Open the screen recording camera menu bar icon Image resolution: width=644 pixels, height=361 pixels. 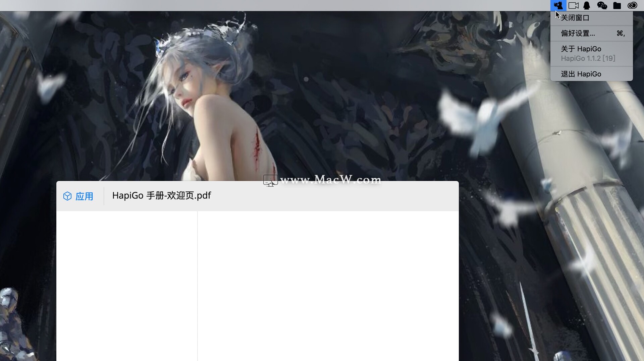(x=574, y=5)
